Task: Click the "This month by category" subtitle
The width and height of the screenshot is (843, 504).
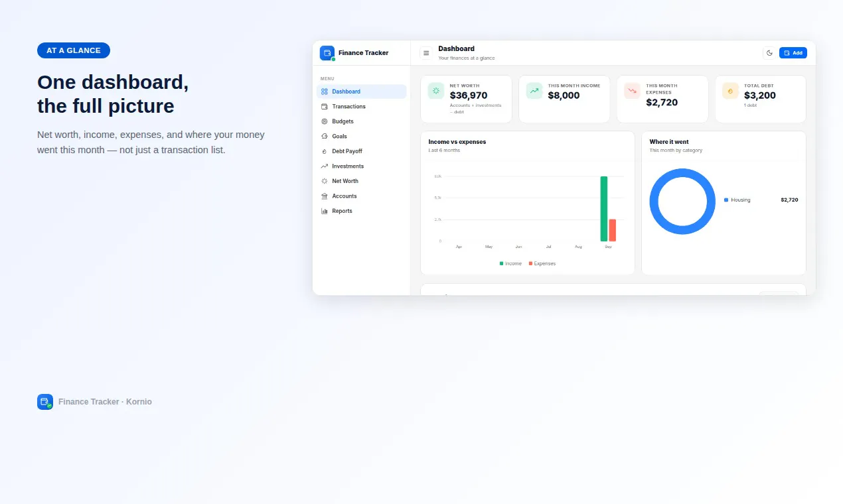Action: click(676, 151)
